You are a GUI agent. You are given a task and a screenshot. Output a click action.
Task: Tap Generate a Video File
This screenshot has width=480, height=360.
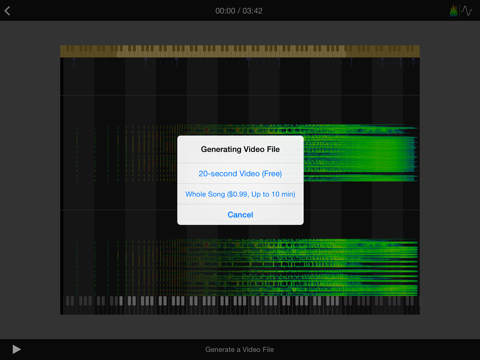click(x=239, y=349)
